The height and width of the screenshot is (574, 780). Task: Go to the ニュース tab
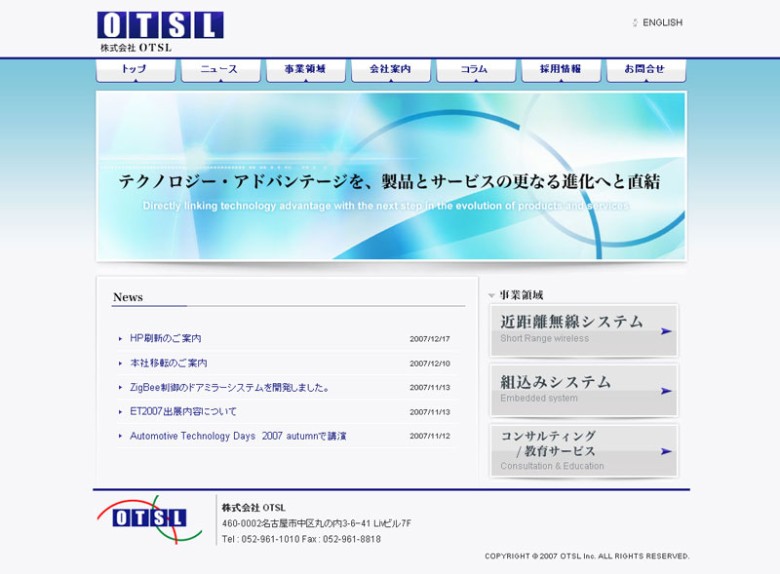point(220,70)
